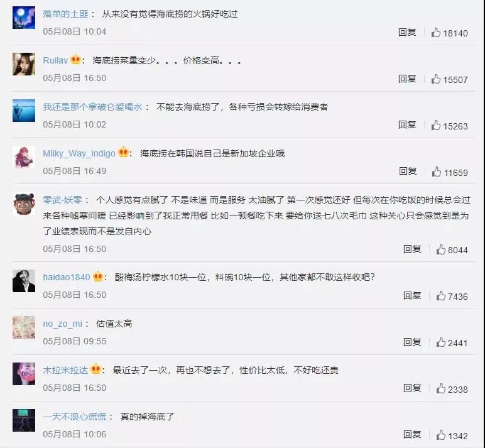Reply to haidao1840's comment
This screenshot has width=485, height=448.
click(412, 295)
